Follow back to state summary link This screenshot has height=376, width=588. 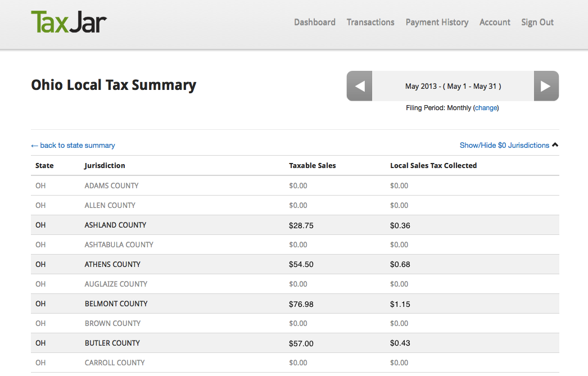(x=73, y=146)
